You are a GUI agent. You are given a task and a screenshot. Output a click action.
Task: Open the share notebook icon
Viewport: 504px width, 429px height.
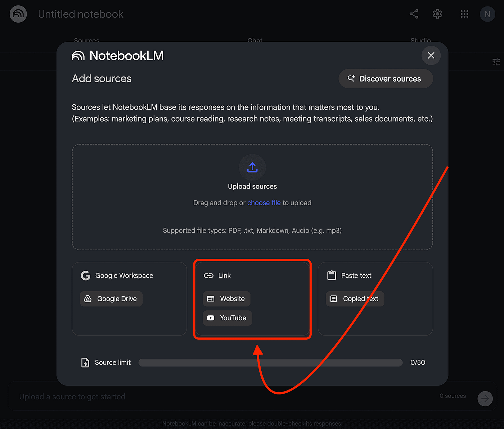click(414, 14)
